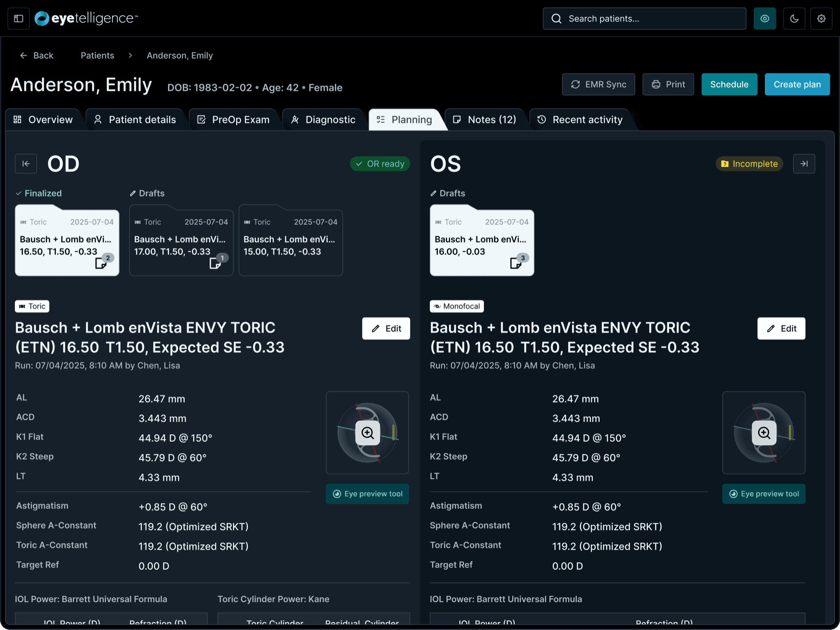Zoom into the OS eye preview image
The image size is (840, 630).
(764, 433)
